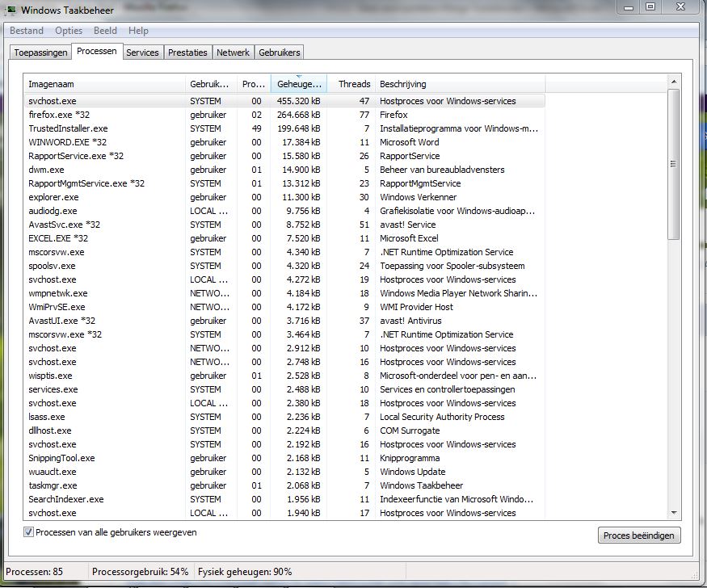Click 'Processen: 85' in the status bar
This screenshot has height=588, width=707.
click(x=34, y=572)
